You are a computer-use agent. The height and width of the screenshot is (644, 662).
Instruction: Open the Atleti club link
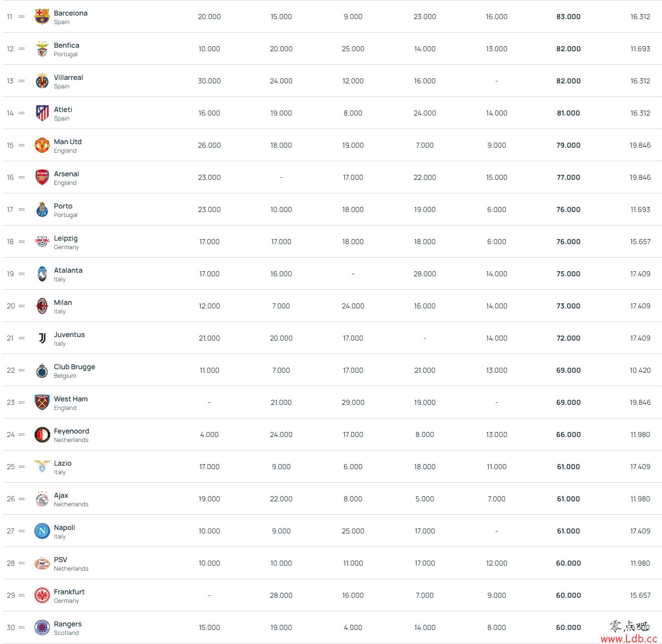pos(63,110)
